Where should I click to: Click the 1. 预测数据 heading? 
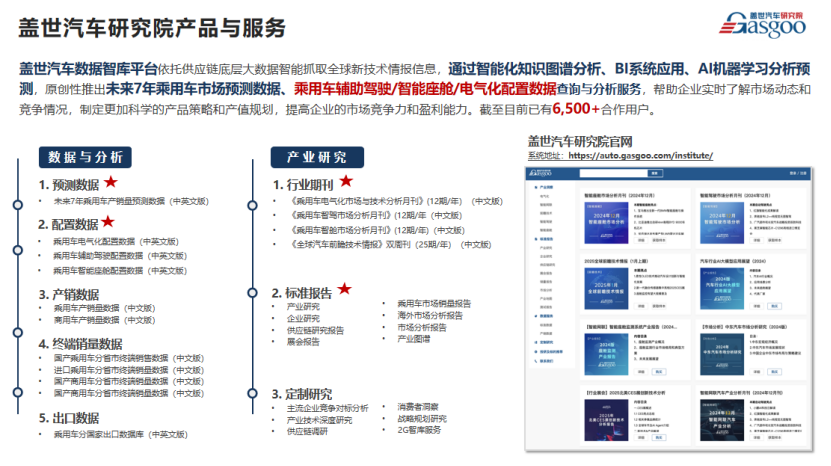(x=69, y=184)
